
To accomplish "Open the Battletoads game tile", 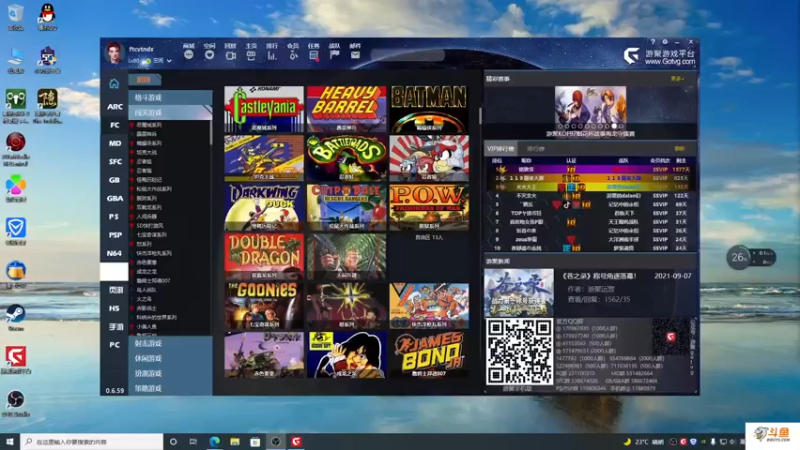I will (x=346, y=158).
